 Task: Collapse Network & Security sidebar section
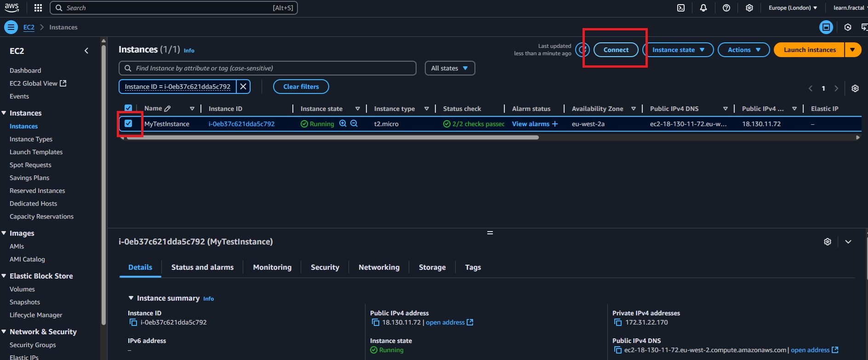[x=4, y=331]
